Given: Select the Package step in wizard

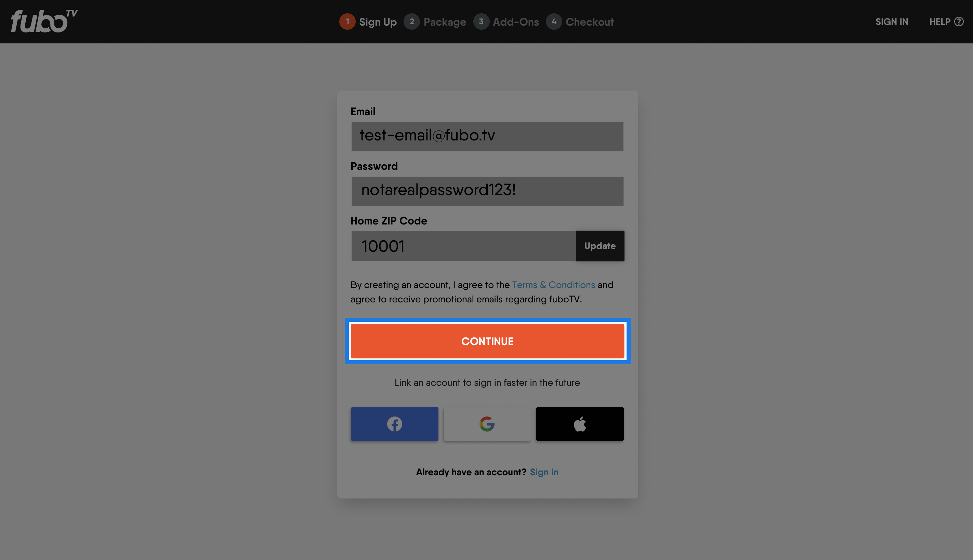Looking at the screenshot, I should point(436,22).
